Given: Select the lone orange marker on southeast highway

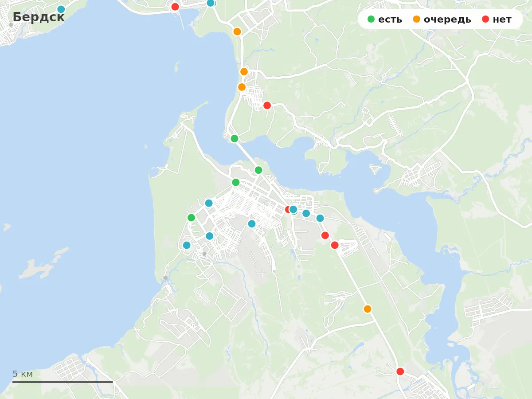Looking at the screenshot, I should click(368, 309).
